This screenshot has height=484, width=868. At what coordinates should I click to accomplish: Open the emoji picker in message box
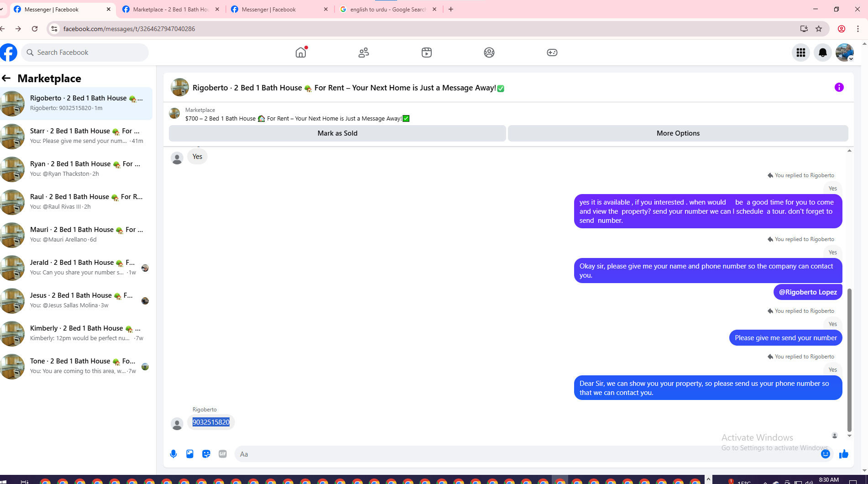826,454
